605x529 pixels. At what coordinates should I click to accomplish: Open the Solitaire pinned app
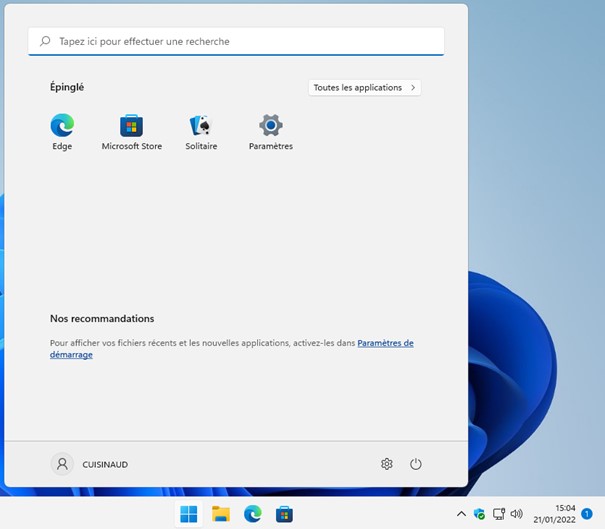click(201, 126)
